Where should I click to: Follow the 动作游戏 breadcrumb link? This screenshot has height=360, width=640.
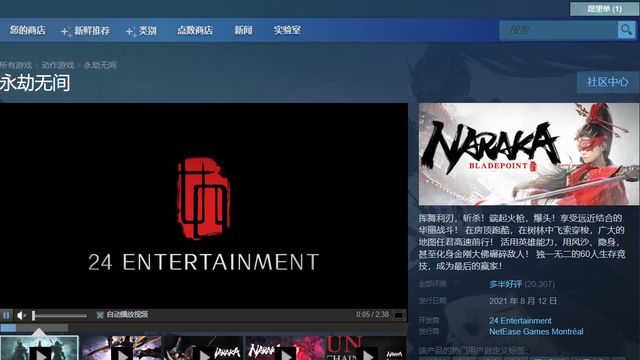(x=58, y=65)
